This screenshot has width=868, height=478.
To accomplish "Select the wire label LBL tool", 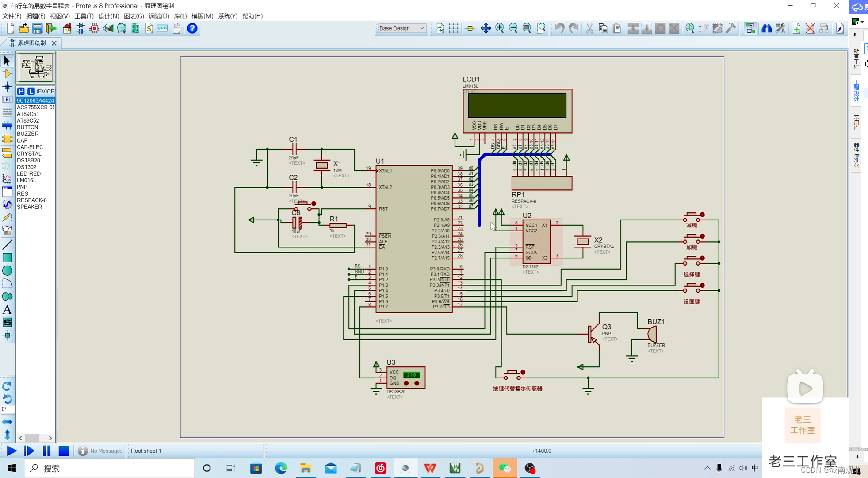I will (x=7, y=100).
